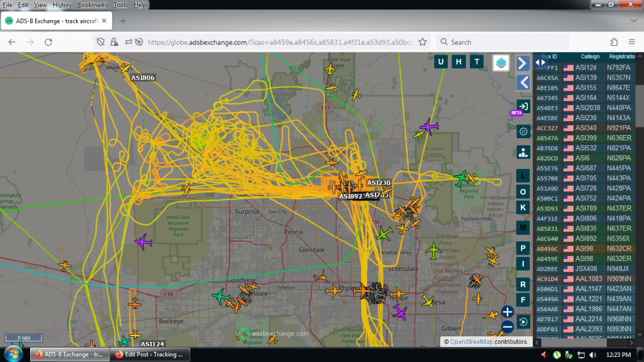Click the ASI806 aircraft label on map
The height and width of the screenshot is (362, 644).
click(143, 77)
